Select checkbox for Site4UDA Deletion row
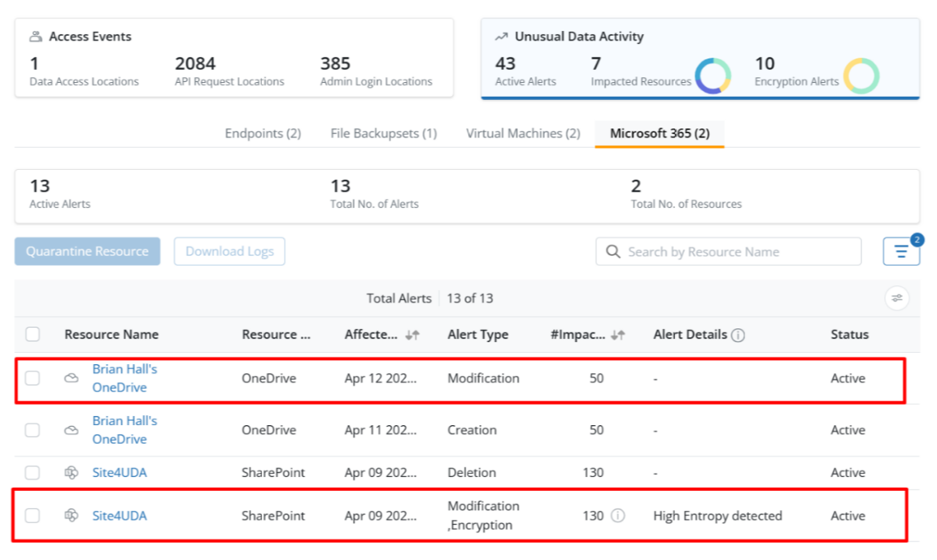 pos(33,472)
